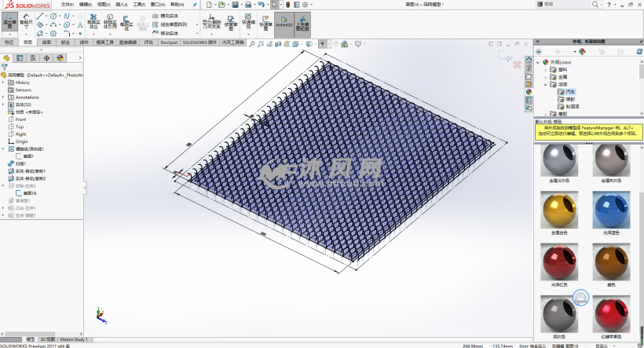
Task: Pick the glossy blue paint swatch
Action: pyautogui.click(x=611, y=210)
